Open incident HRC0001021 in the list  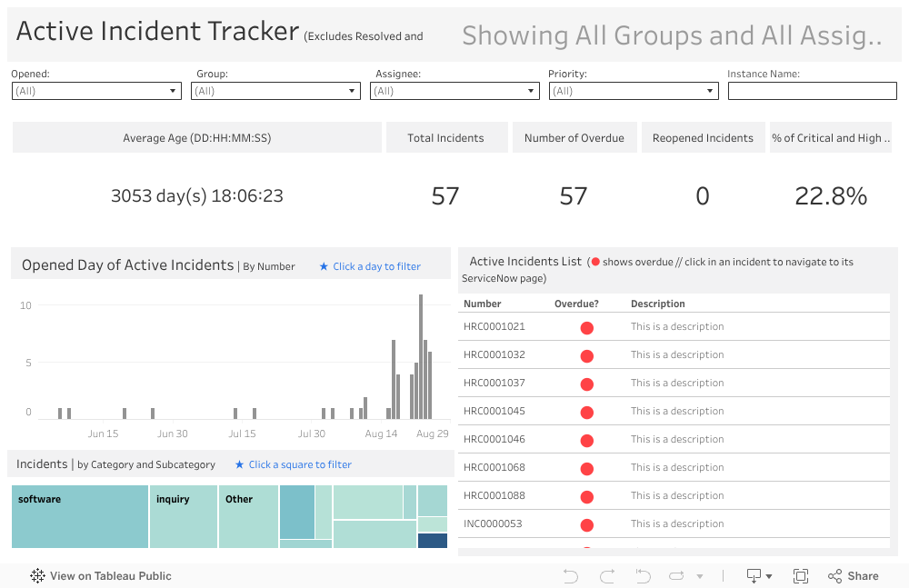click(x=494, y=327)
